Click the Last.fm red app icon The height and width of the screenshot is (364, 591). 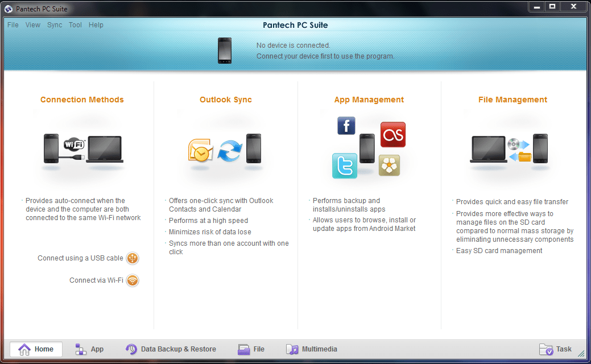(x=392, y=134)
